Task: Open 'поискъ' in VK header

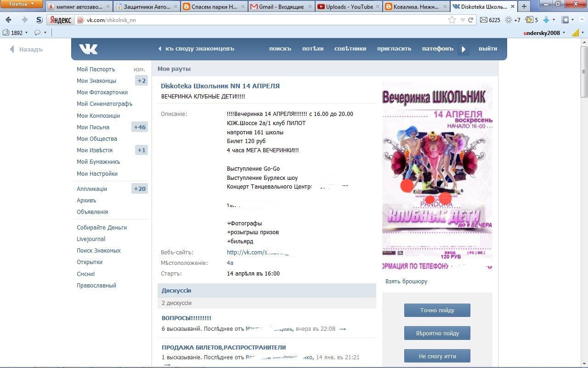Action: coord(280,49)
